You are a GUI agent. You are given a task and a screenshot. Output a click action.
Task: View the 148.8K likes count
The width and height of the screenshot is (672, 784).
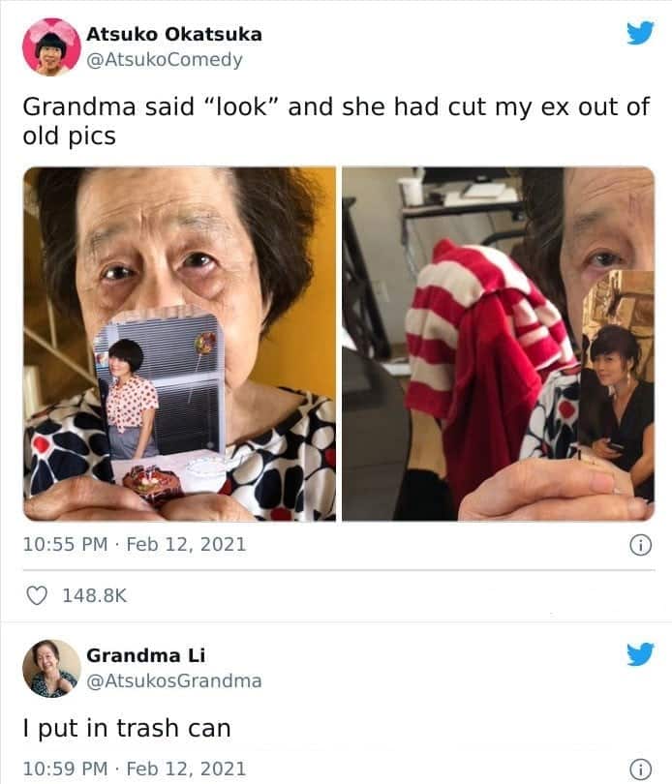[x=95, y=595]
